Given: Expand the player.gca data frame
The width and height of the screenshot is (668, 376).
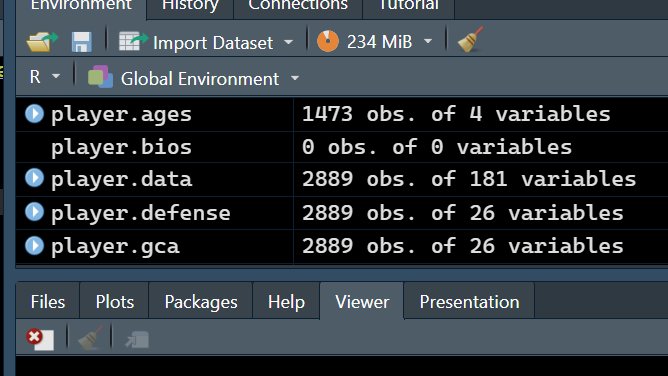Looking at the screenshot, I should point(35,245).
